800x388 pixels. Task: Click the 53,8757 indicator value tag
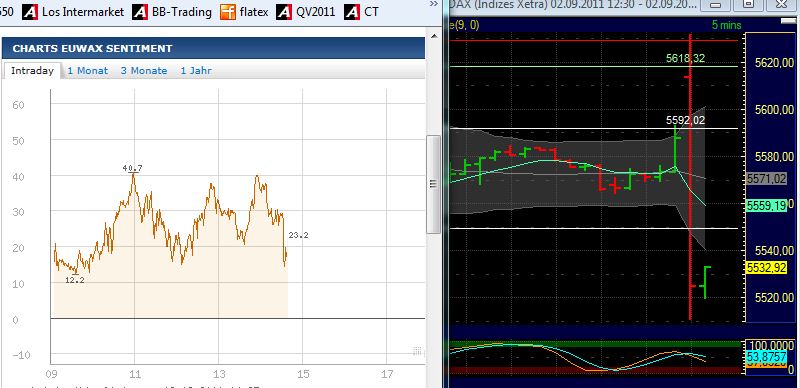(767, 356)
